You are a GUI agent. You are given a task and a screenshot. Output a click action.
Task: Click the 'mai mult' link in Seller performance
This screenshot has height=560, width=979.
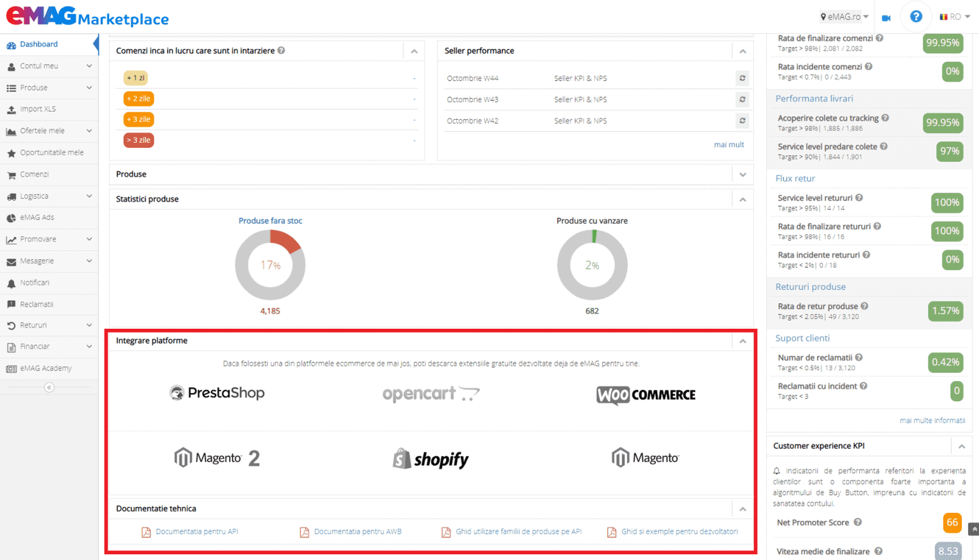coord(729,145)
